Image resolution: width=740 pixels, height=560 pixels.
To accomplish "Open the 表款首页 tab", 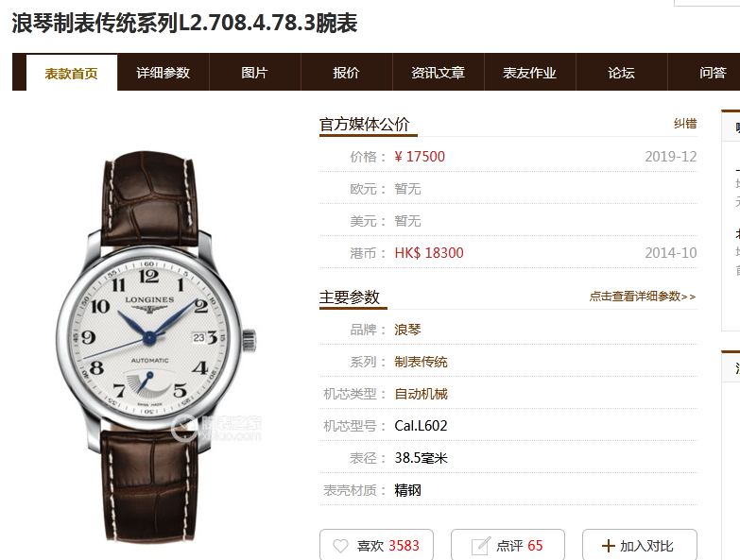I will pos(71,73).
